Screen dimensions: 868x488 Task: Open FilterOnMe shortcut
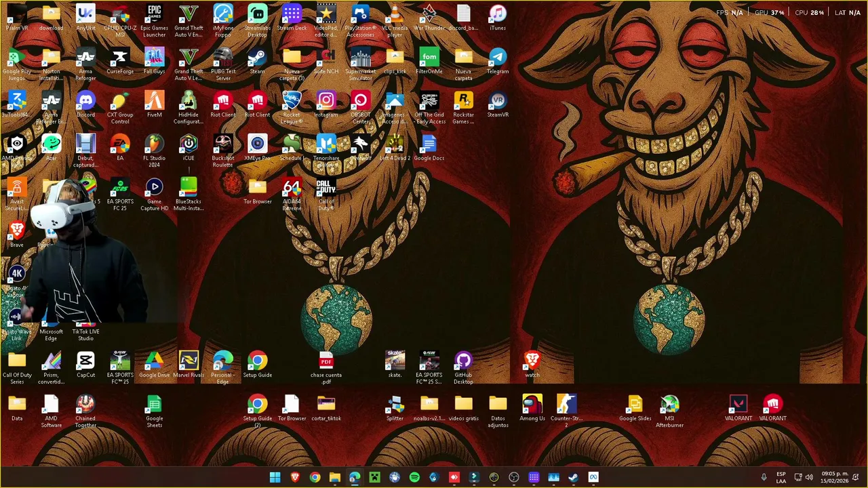tap(429, 62)
